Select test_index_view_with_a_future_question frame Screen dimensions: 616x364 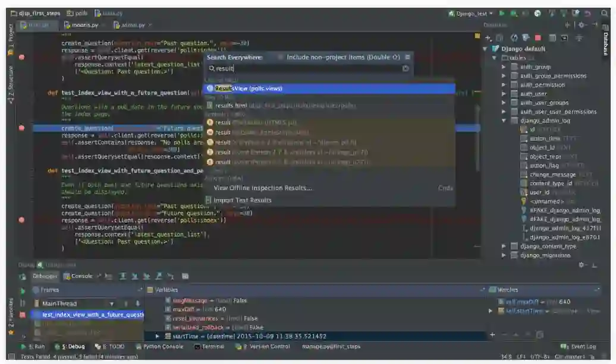[x=89, y=315]
